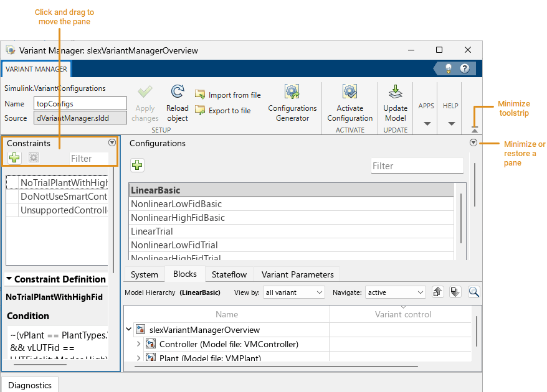Switch to the System tab
Image resolution: width=547 pixels, height=392 pixels.
coord(145,274)
